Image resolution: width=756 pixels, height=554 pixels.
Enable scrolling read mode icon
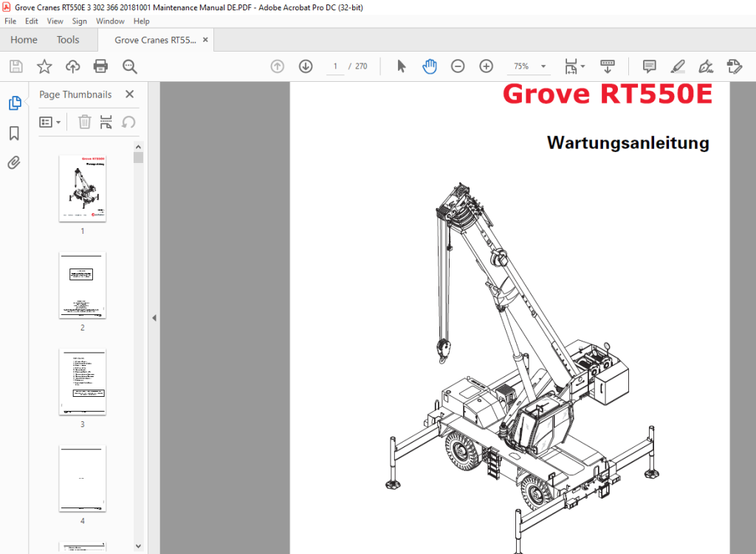(608, 66)
